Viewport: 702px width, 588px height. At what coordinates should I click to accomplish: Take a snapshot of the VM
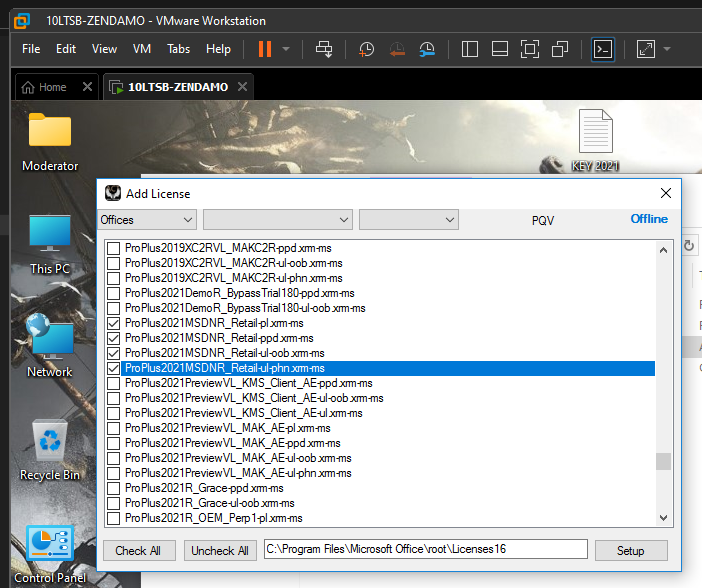(x=367, y=49)
